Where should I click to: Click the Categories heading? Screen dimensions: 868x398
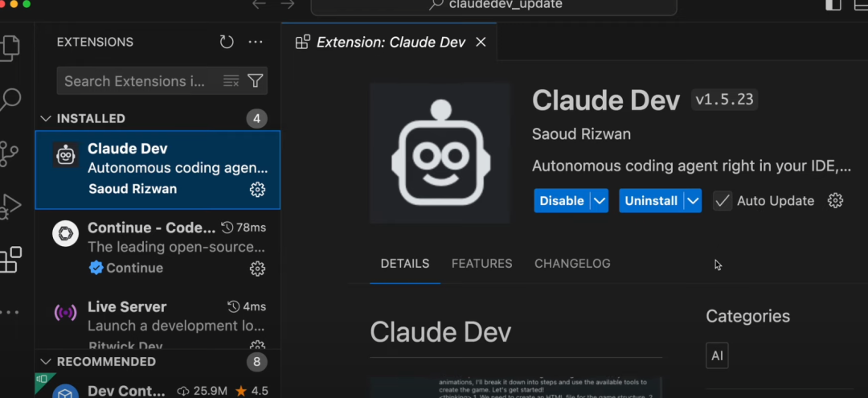748,316
